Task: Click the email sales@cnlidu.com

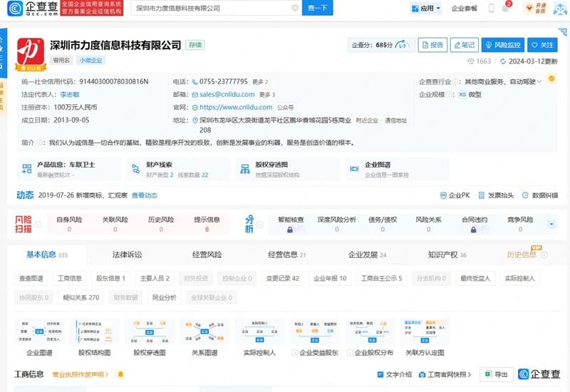Action: pos(227,95)
